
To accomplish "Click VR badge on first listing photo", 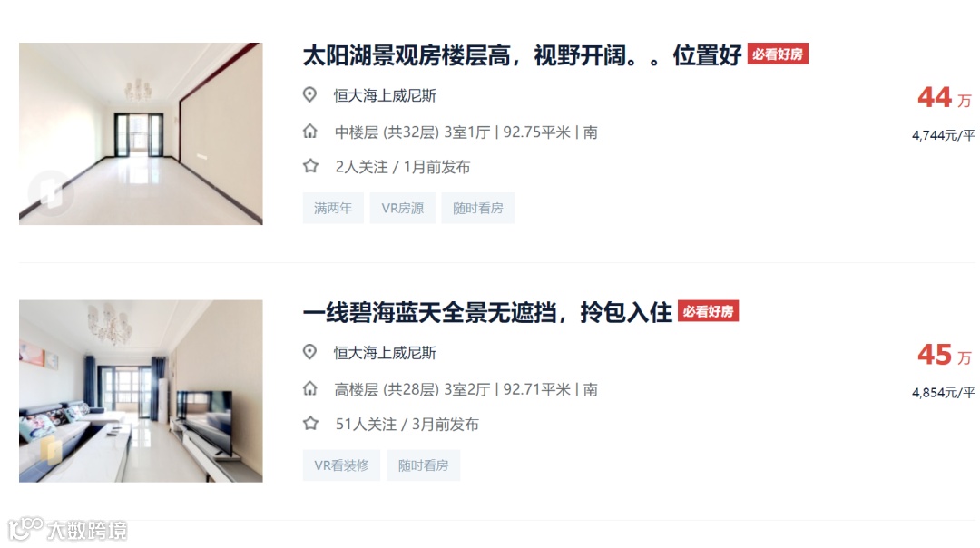I will tap(51, 193).
